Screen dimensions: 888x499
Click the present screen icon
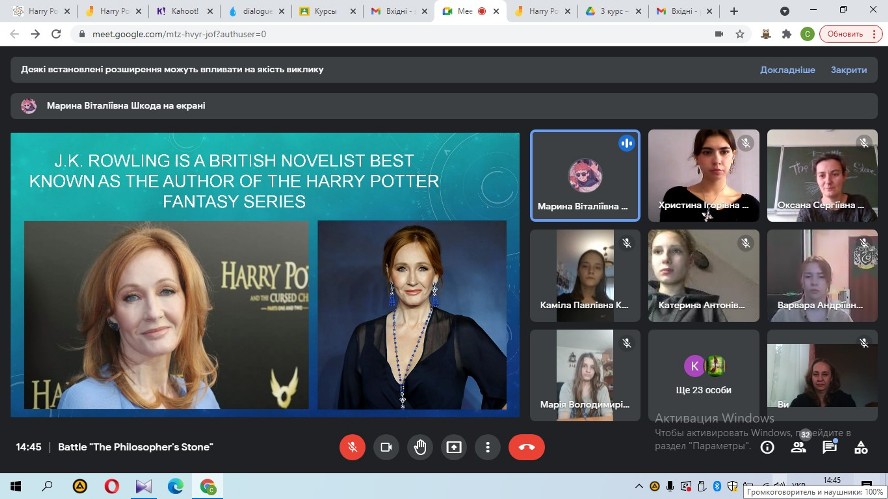(454, 447)
